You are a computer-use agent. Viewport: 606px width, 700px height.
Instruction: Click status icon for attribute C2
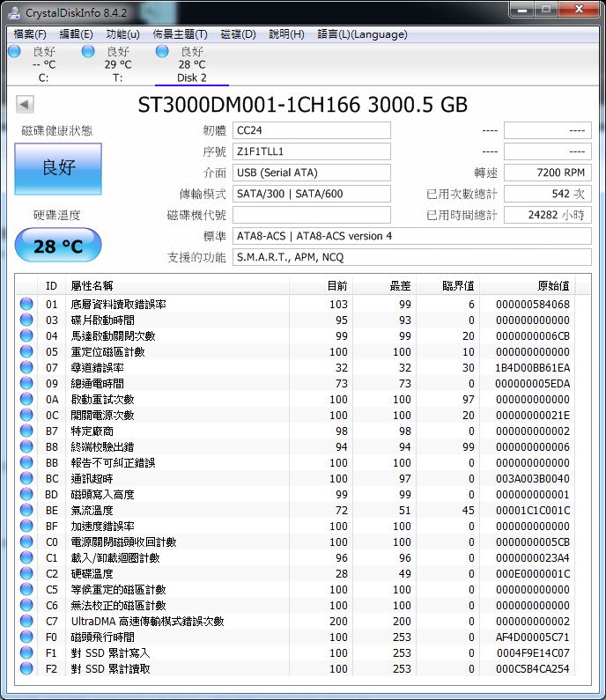[x=26, y=573]
